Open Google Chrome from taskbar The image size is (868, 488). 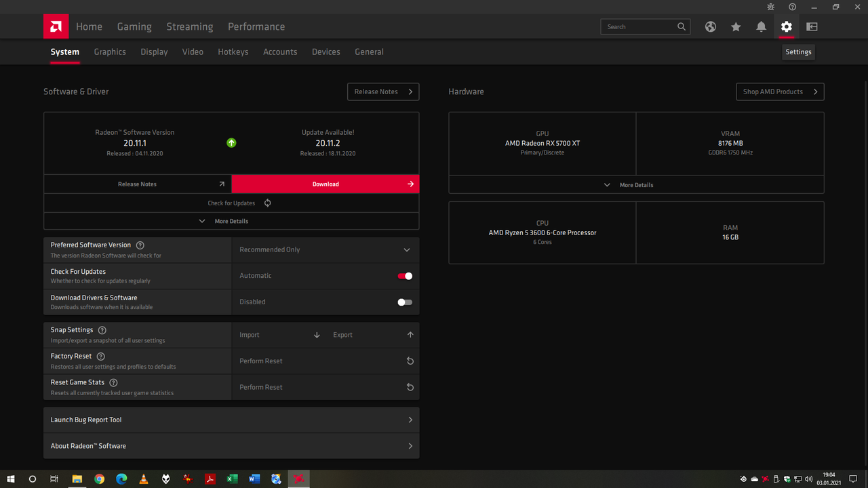[100, 479]
